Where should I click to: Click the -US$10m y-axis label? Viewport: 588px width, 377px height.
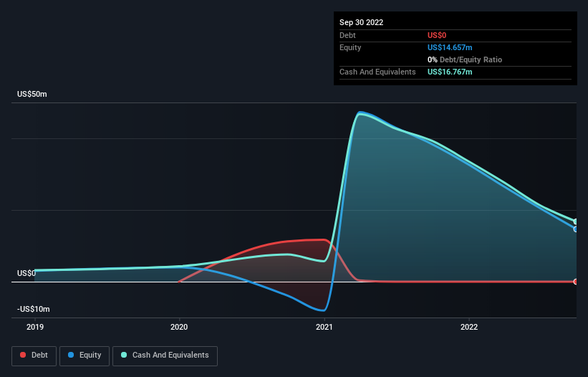pyautogui.click(x=34, y=309)
